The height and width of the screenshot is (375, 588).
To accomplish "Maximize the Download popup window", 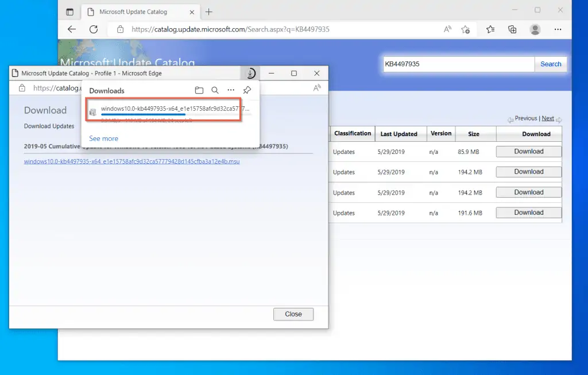I will coord(294,73).
